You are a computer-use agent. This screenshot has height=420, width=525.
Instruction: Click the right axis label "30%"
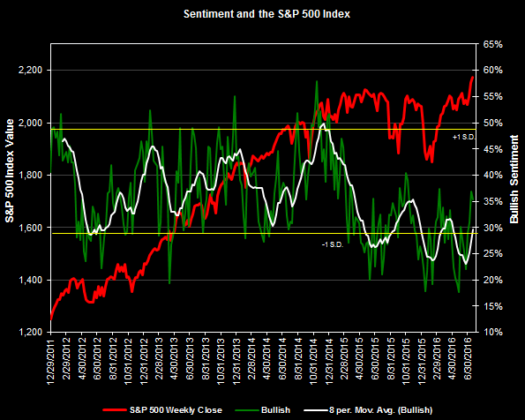point(493,228)
